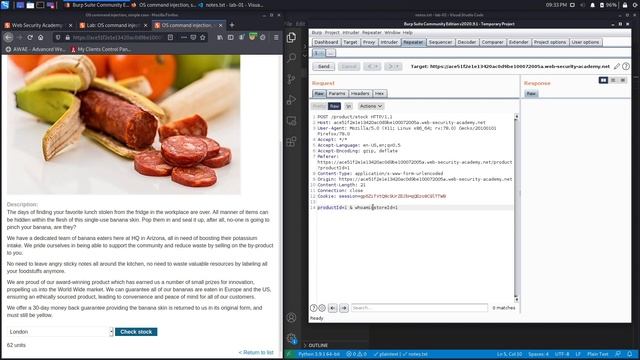Click the pencil edit target icon in Burp
The image size is (640, 360).
click(x=617, y=66)
